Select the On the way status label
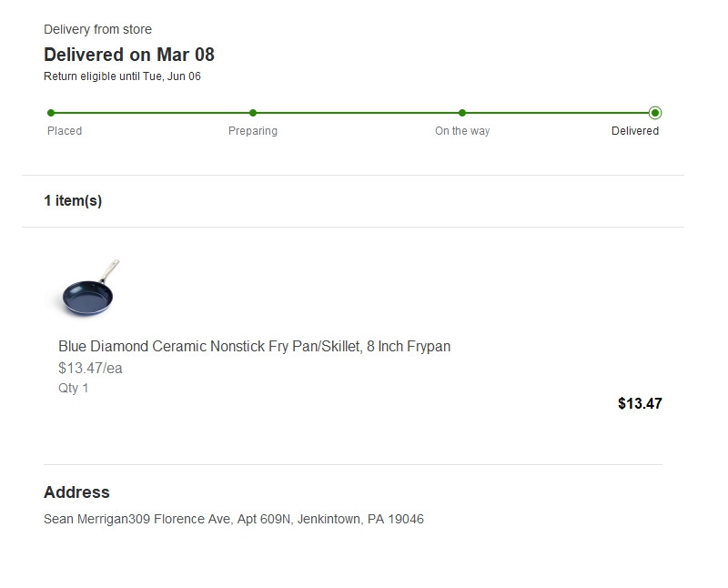728x588 pixels. (x=462, y=131)
